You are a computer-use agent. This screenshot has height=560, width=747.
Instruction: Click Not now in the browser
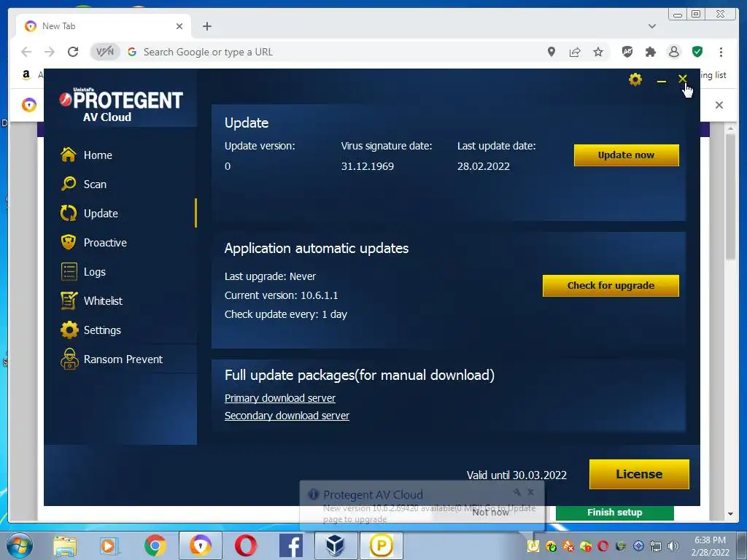(x=491, y=513)
